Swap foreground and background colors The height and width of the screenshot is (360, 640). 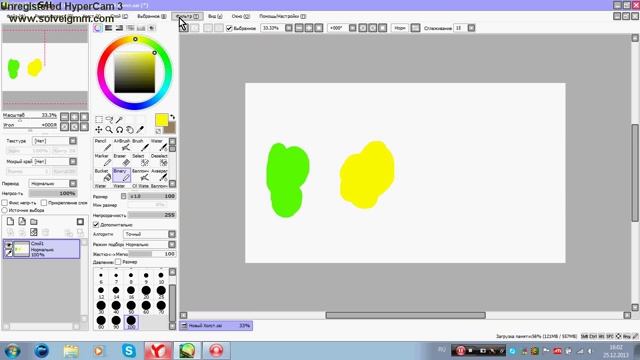coord(172,117)
